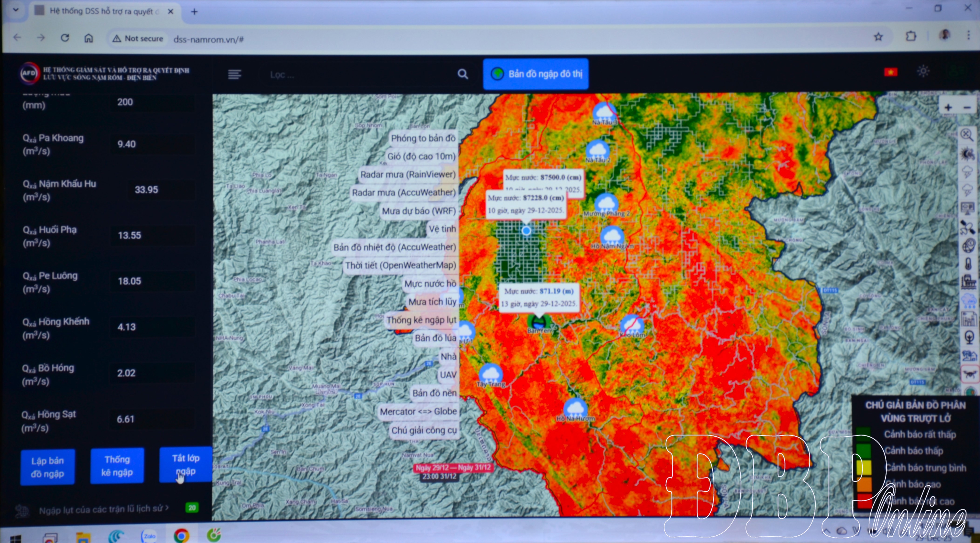
Task: Click the thermometer temperature map icon
Action: (x=968, y=264)
